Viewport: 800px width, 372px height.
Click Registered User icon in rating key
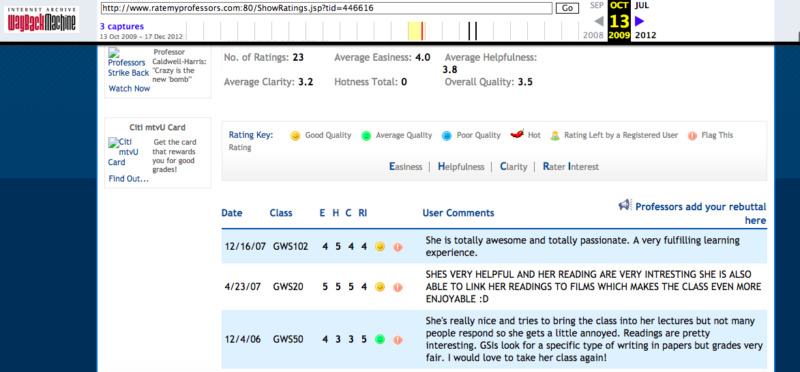click(555, 136)
